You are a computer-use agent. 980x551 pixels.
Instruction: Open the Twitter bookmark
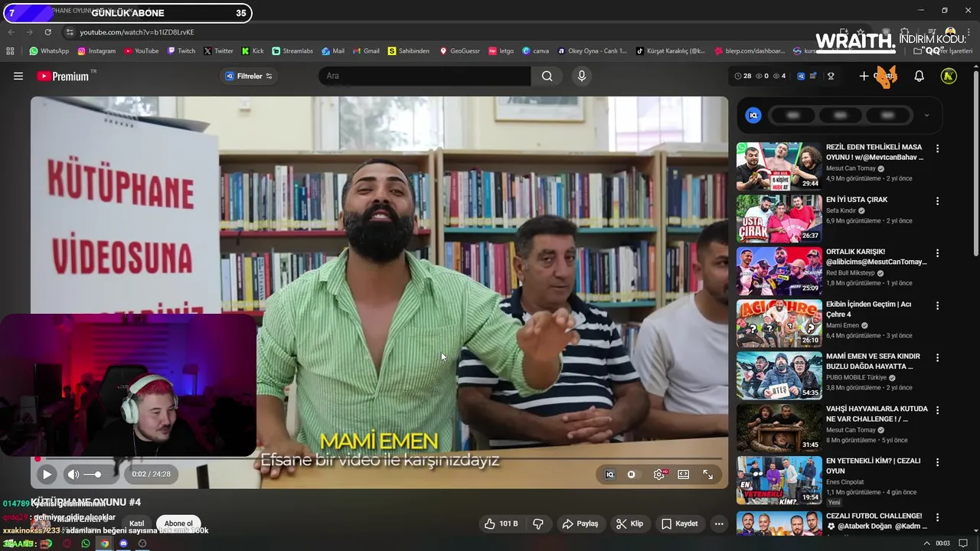click(x=218, y=51)
